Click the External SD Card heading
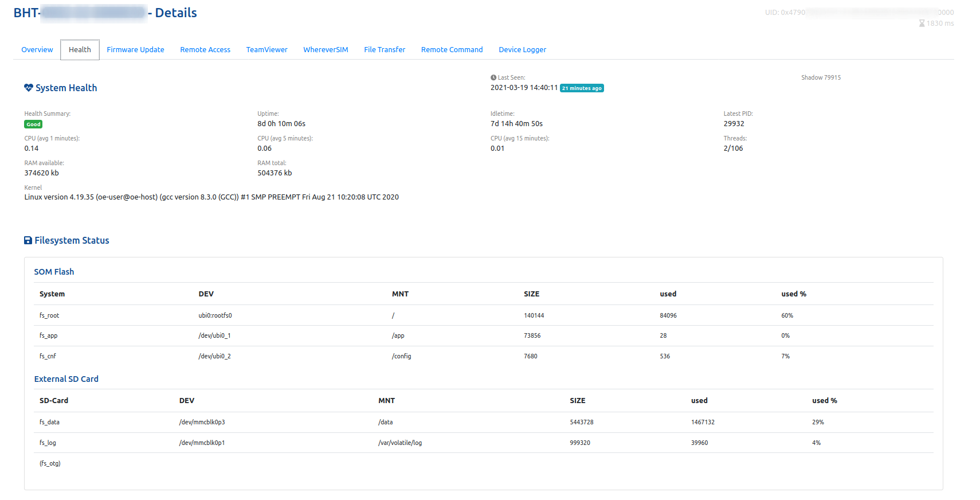The height and width of the screenshot is (500, 980). [66, 379]
